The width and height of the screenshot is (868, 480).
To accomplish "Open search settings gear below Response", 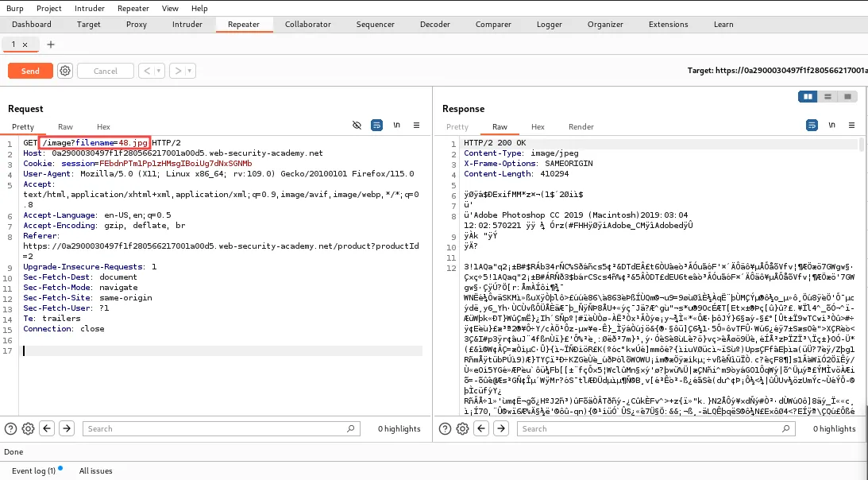I will [463, 428].
